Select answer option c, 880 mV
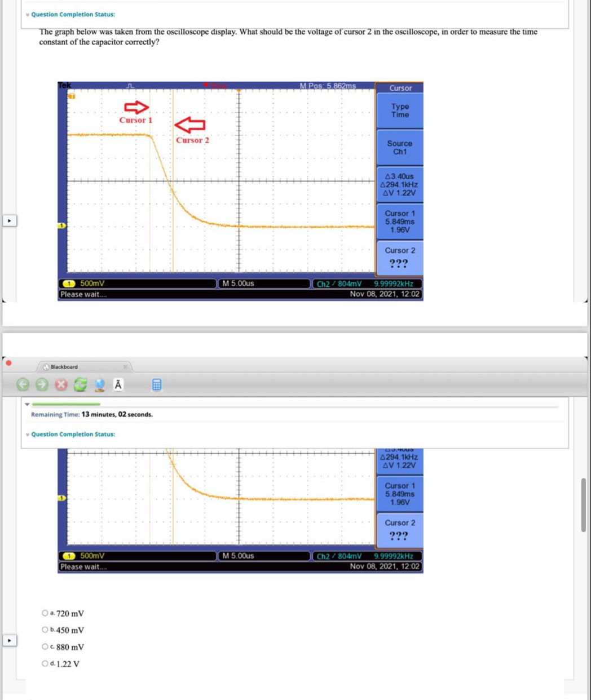 point(45,646)
